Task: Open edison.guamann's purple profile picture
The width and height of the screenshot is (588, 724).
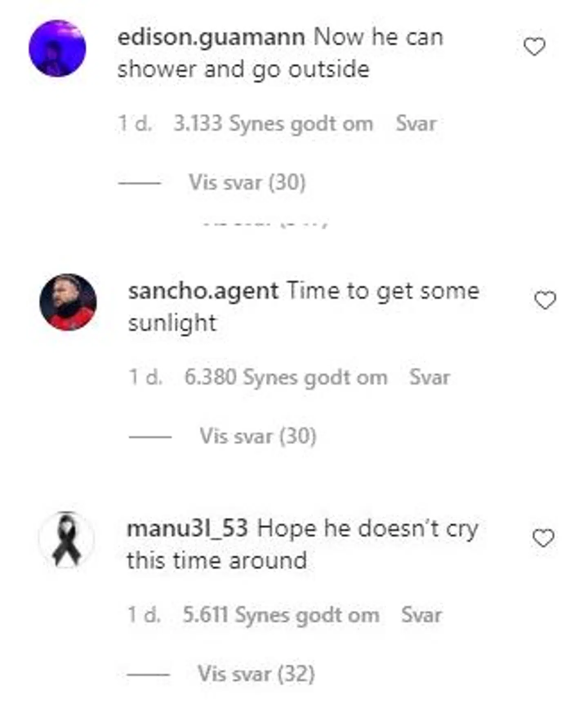Action: pos(58,48)
